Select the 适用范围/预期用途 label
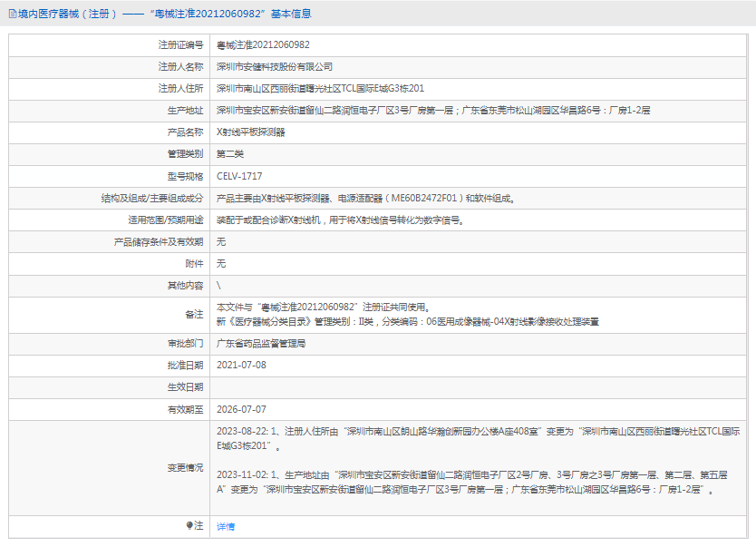 click(165, 220)
